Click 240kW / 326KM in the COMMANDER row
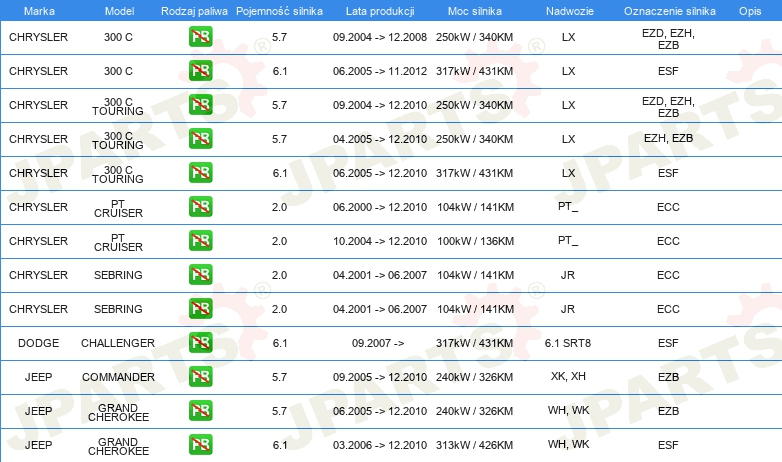The width and height of the screenshot is (782, 462). pyautogui.click(x=474, y=377)
